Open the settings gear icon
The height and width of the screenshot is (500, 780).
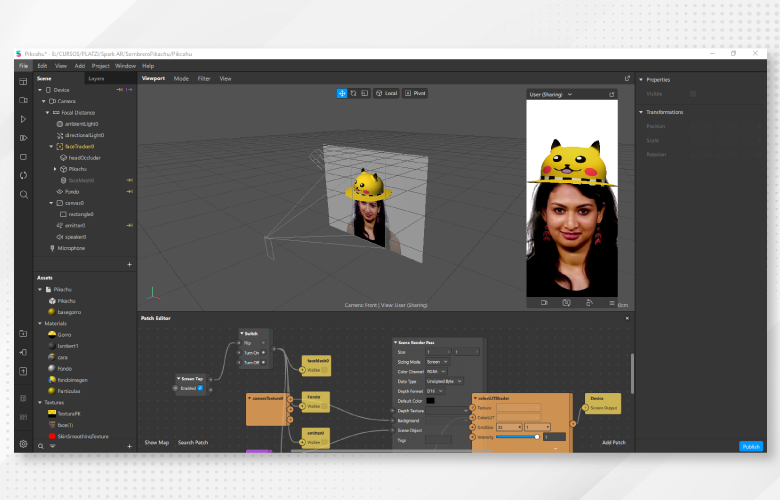(23, 444)
